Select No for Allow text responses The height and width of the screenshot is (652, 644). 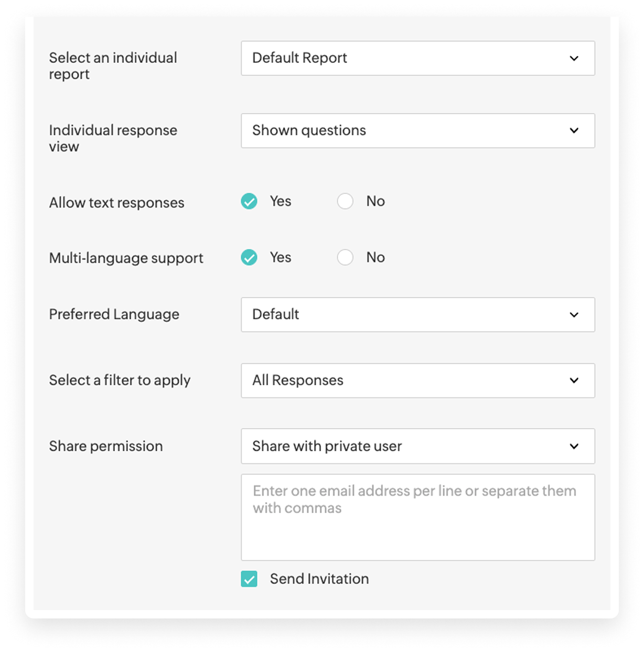(345, 201)
